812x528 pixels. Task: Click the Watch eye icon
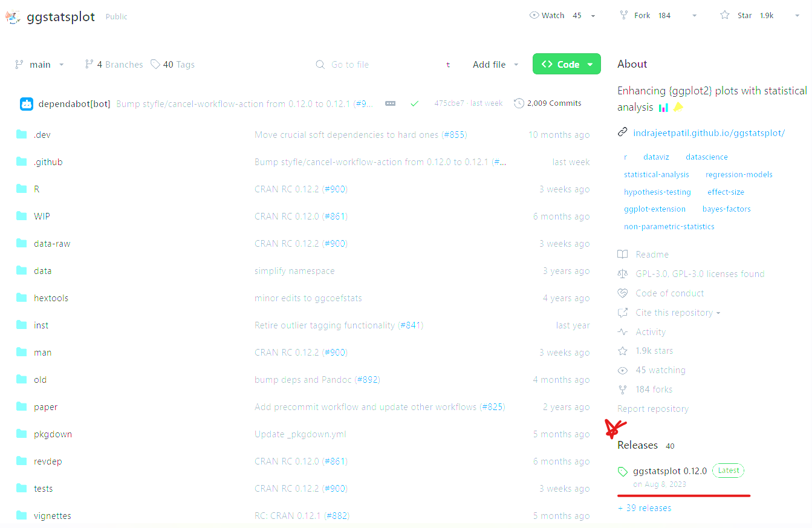click(x=534, y=15)
